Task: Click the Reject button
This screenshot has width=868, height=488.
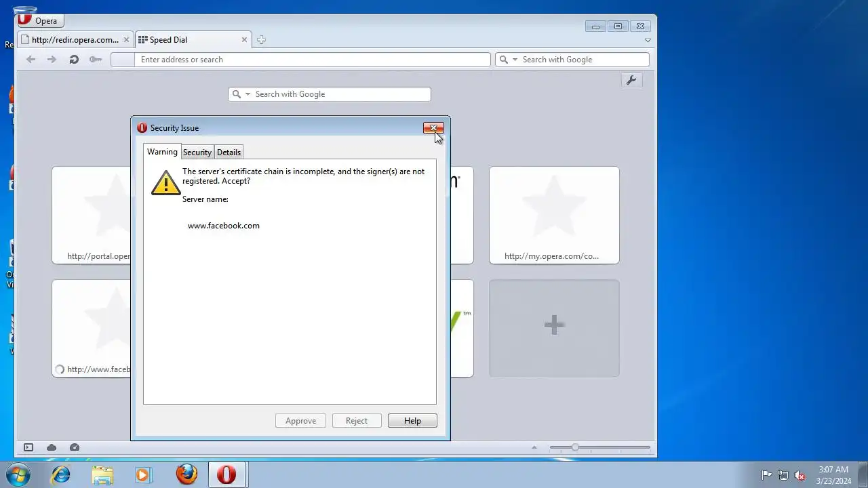Action: (357, 421)
